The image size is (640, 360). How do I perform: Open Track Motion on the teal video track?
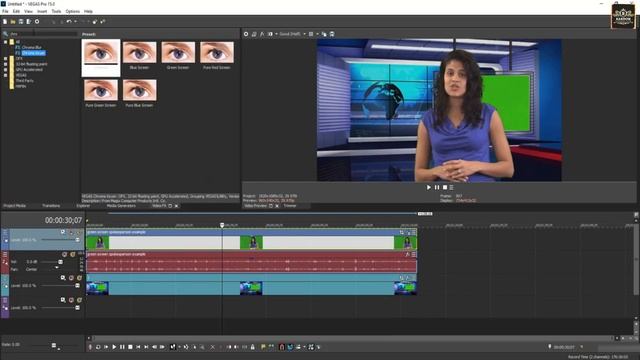point(63,278)
